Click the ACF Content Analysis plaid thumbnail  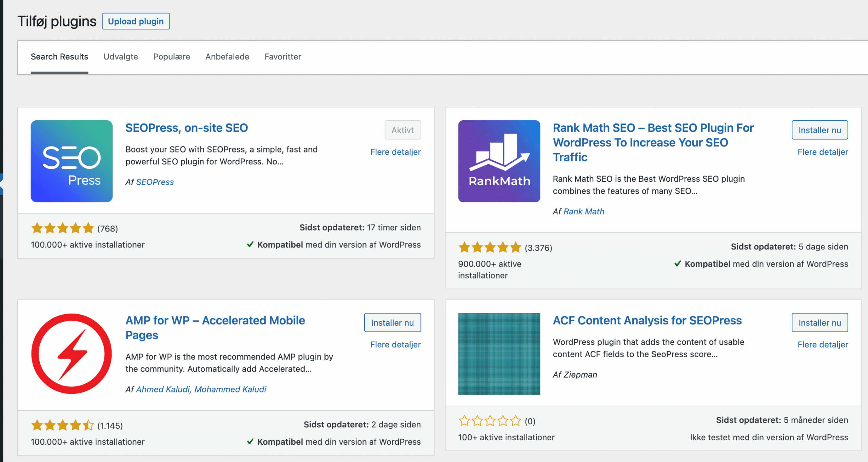(x=499, y=354)
